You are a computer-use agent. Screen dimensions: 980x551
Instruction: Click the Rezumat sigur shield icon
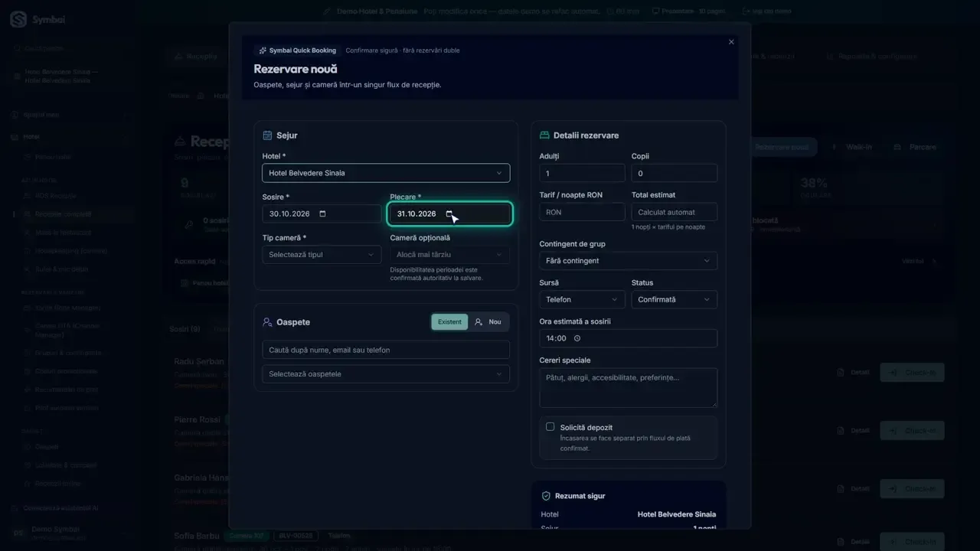[546, 496]
